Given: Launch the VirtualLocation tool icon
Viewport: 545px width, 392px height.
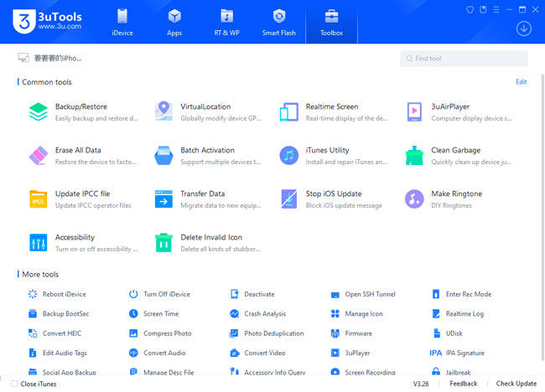Looking at the screenshot, I should pos(164,111).
